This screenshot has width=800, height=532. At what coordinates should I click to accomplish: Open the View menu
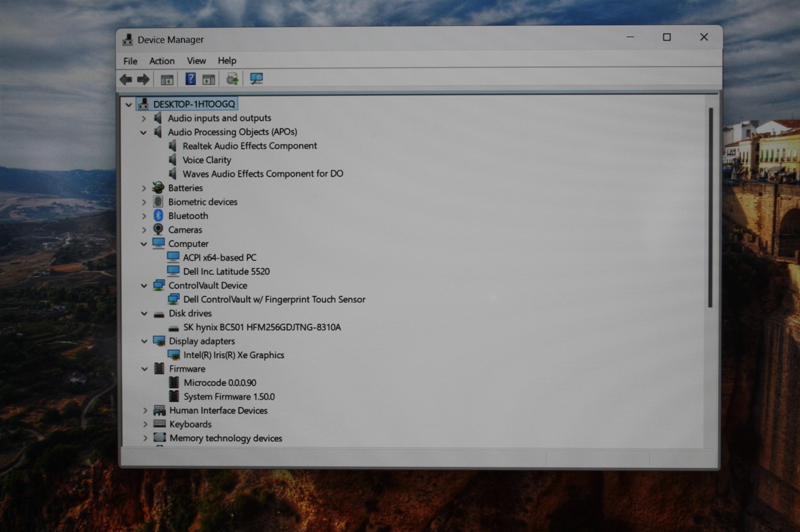[x=196, y=60]
